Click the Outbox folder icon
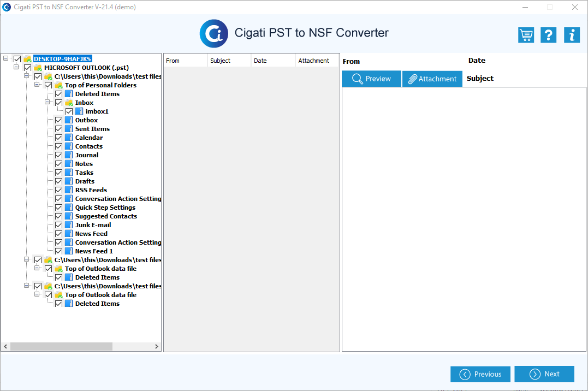588x391 pixels. (x=69, y=120)
